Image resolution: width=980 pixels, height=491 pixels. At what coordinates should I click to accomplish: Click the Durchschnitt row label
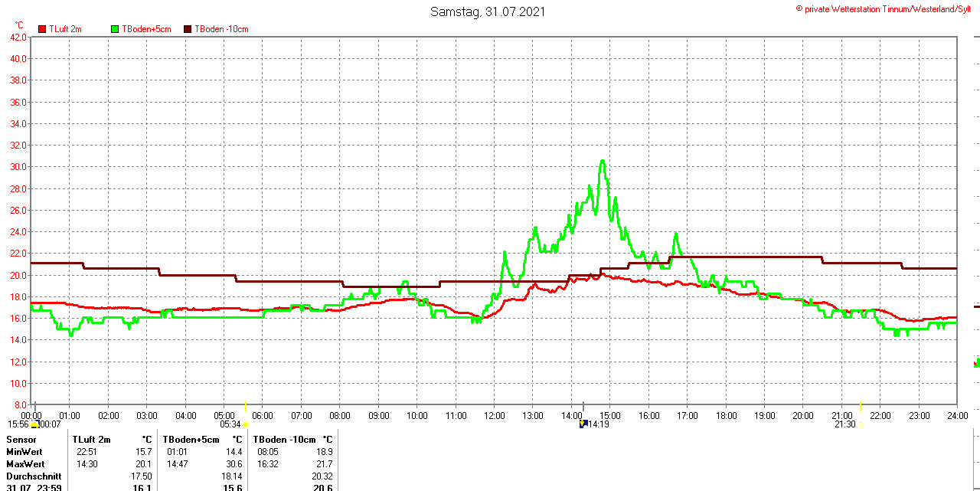(x=32, y=476)
